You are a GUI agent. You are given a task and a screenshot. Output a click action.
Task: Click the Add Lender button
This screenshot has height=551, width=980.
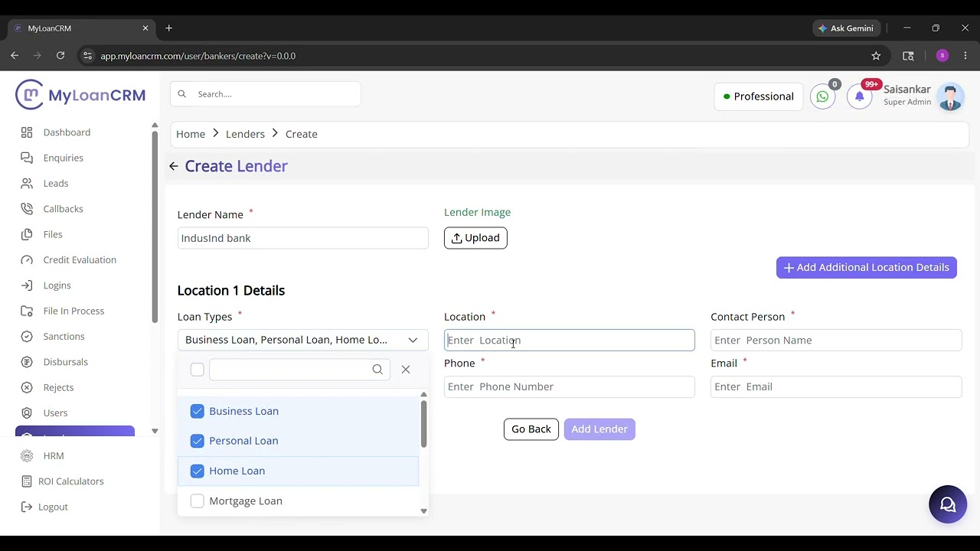[x=599, y=429]
